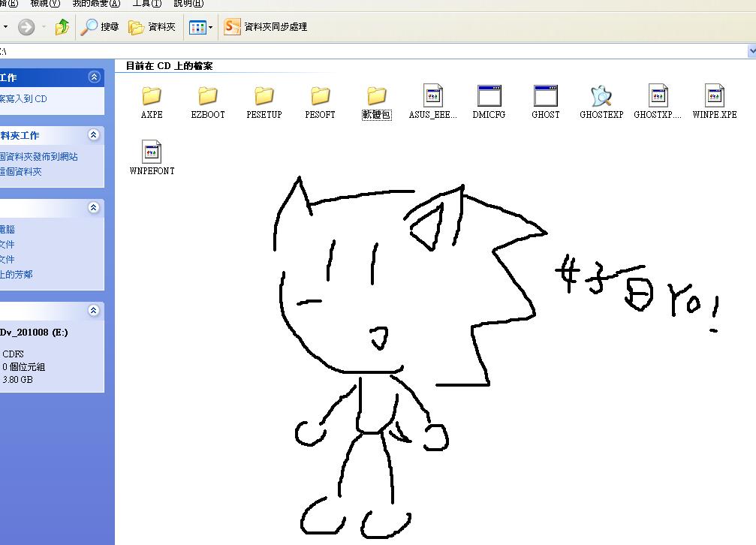Select the WNPEFONT file icon
This screenshot has height=545, width=756.
tap(152, 152)
